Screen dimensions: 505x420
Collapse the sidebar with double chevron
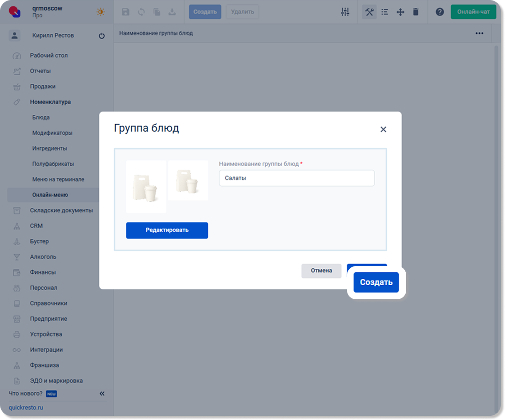point(102,394)
